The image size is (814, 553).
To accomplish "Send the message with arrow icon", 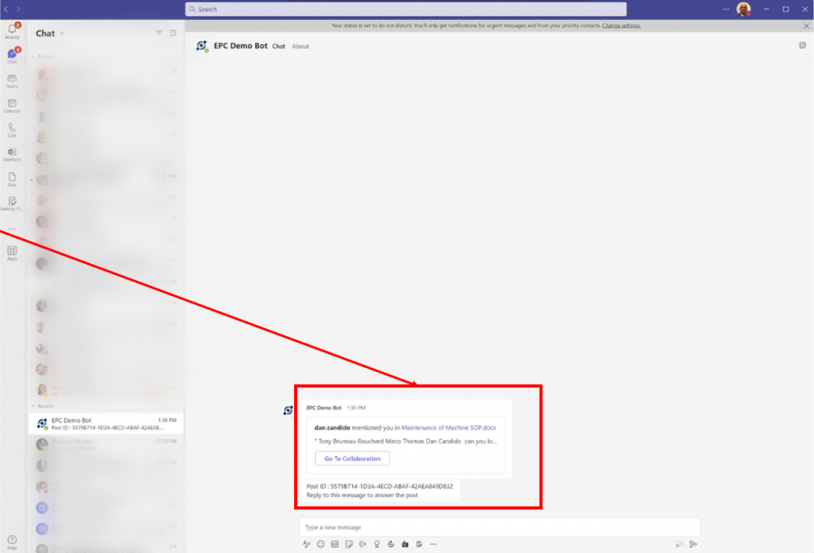I will [693, 544].
